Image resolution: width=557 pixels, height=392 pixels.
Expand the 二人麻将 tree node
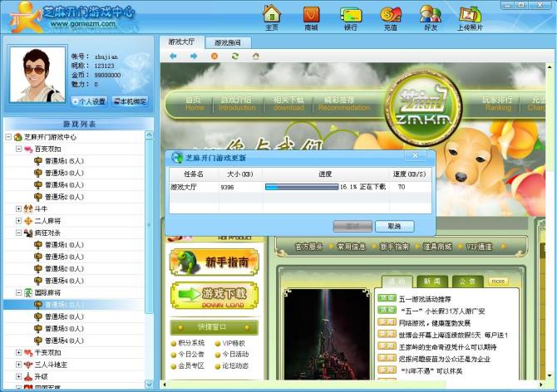tap(19, 221)
